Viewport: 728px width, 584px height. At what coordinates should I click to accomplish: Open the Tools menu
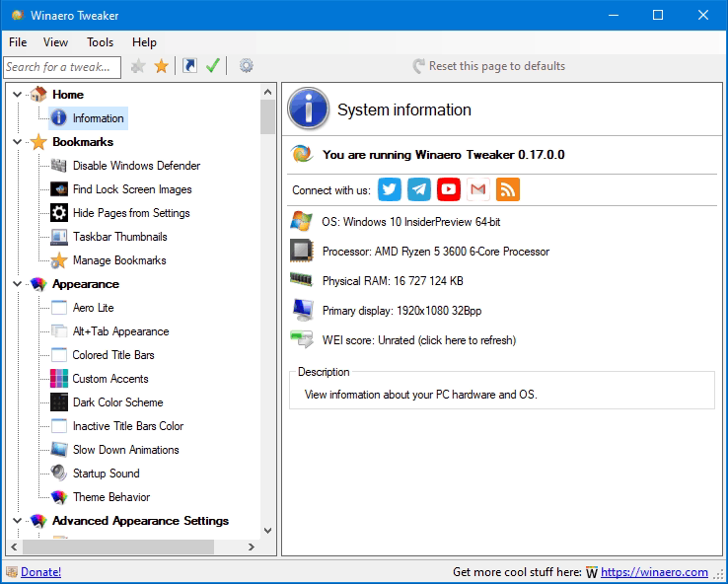[x=100, y=42]
